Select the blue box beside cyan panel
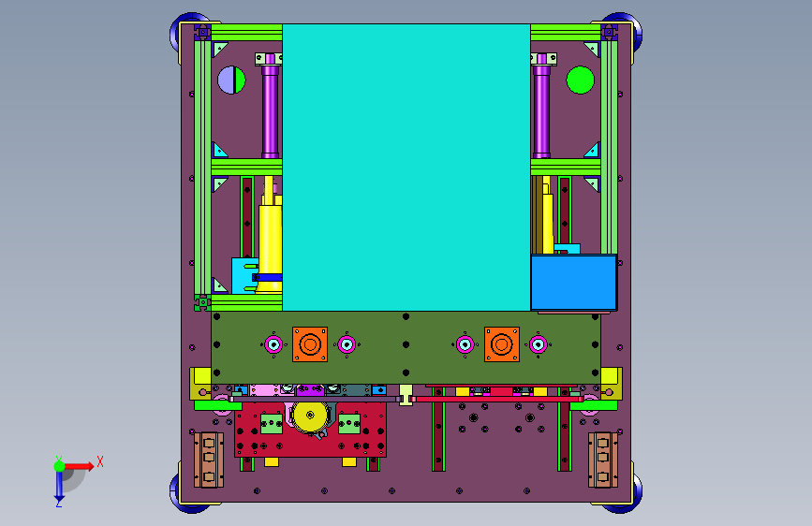Viewport: 812px width, 526px height. click(574, 283)
